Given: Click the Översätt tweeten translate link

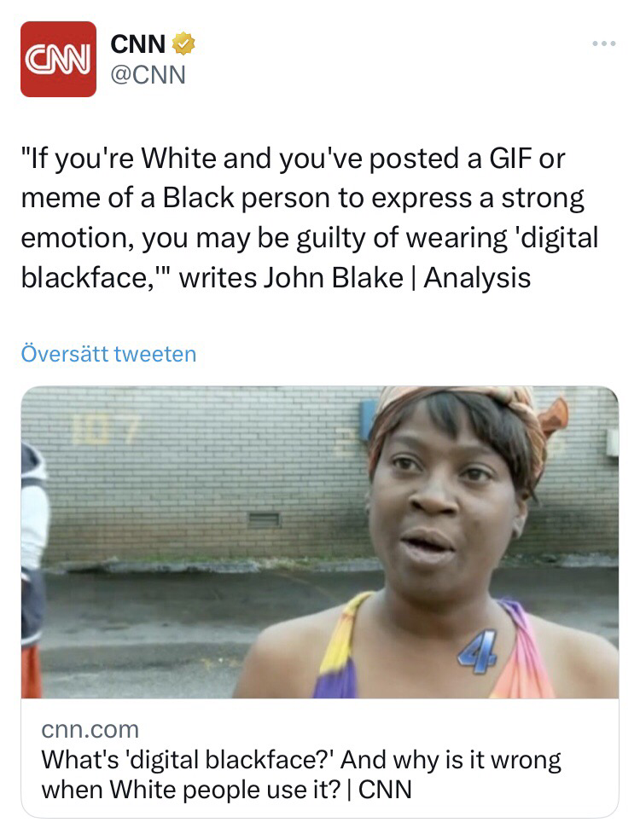Looking at the screenshot, I should tap(109, 354).
